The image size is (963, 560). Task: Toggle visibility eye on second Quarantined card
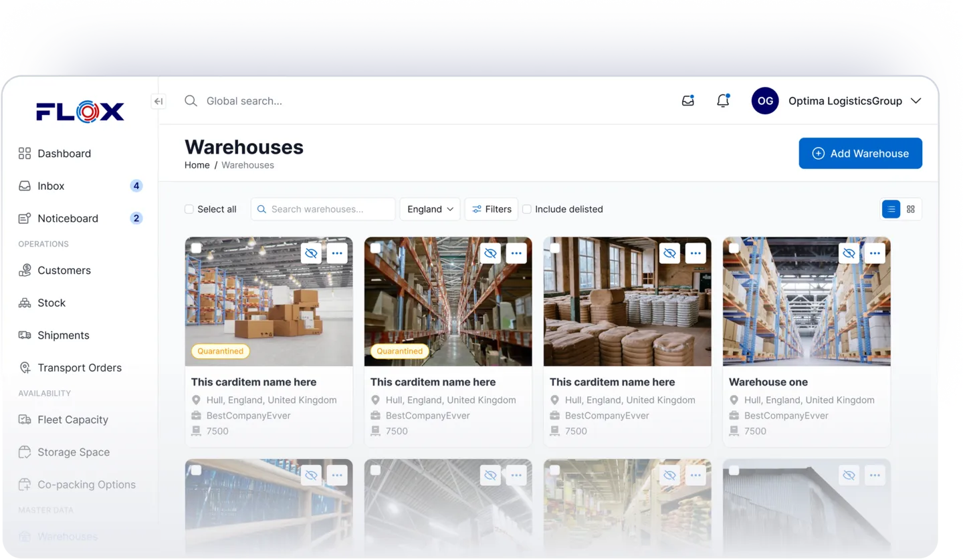pyautogui.click(x=490, y=253)
